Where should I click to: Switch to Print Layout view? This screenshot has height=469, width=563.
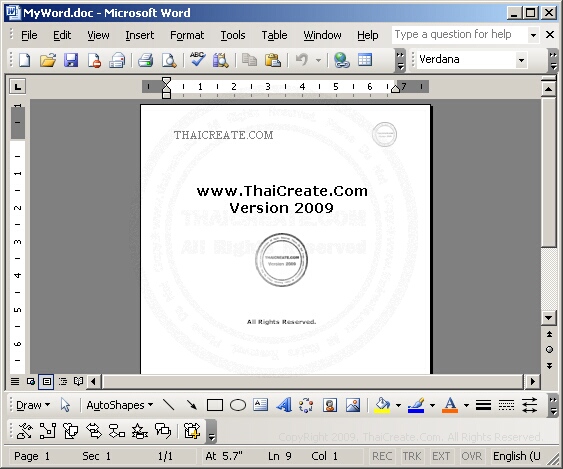pyautogui.click(x=47, y=381)
